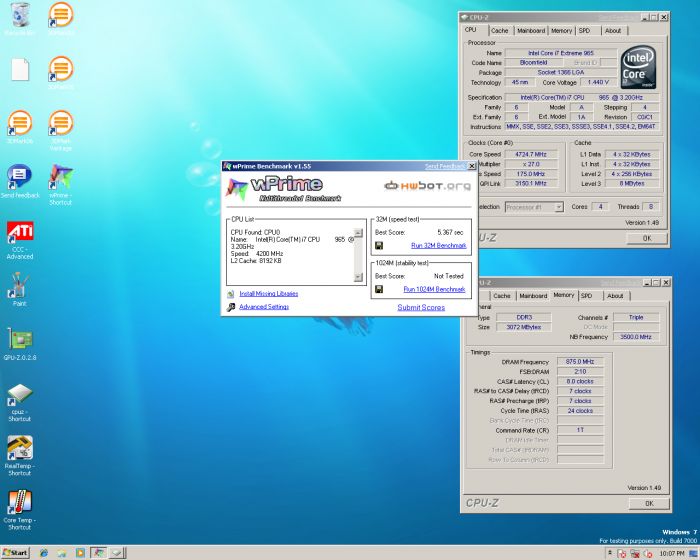This screenshot has width=700, height=560.
Task: Click the DRAM Frequency value 875.0 MHz
Action: tap(580, 362)
